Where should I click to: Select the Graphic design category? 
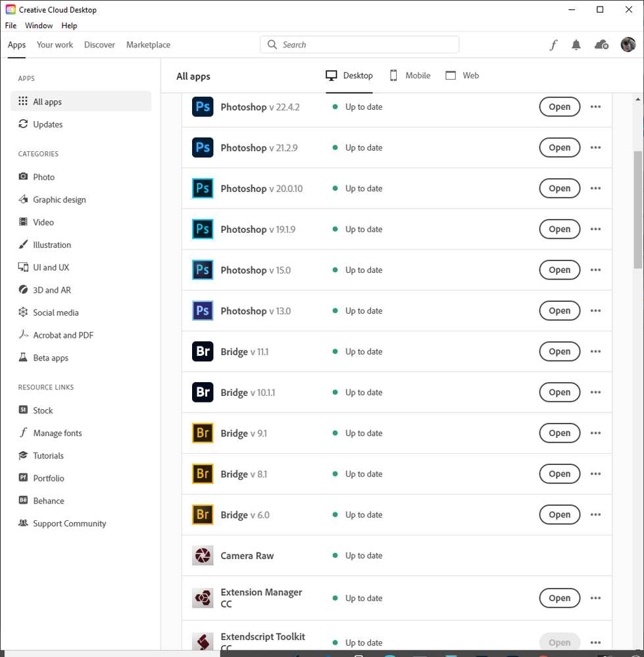pos(52,199)
